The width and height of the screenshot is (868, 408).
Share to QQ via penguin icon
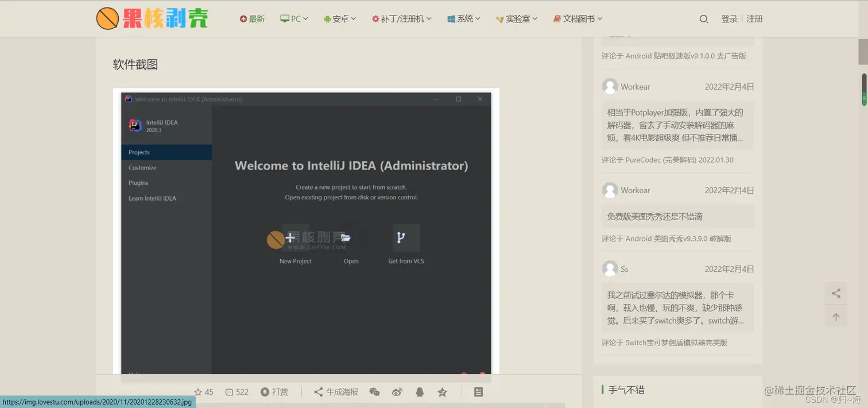(420, 392)
